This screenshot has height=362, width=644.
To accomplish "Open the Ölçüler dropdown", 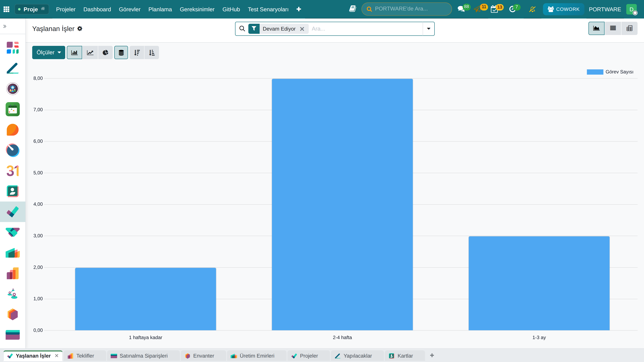I will coord(49,52).
